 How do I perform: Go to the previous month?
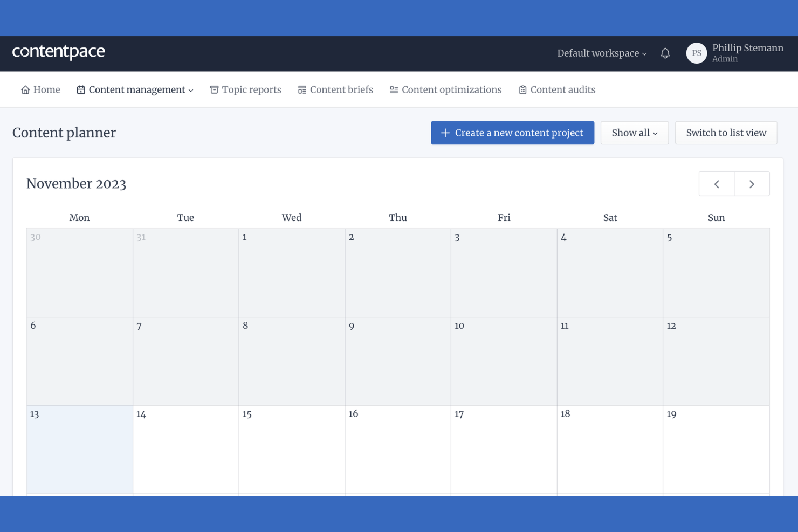(x=716, y=183)
